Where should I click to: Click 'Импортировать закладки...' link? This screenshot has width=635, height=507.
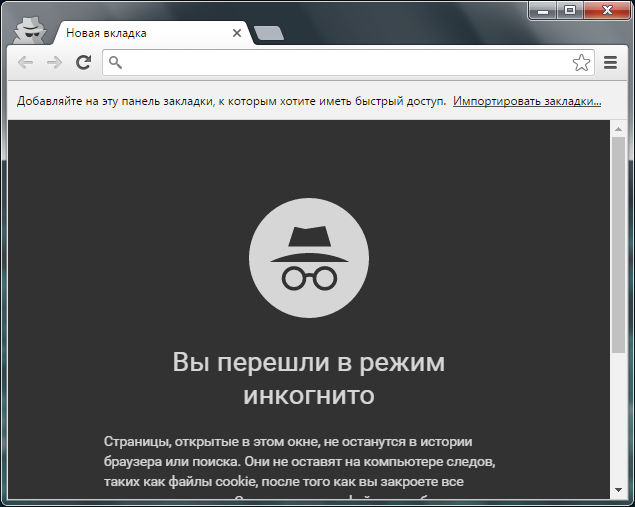[x=527, y=101]
